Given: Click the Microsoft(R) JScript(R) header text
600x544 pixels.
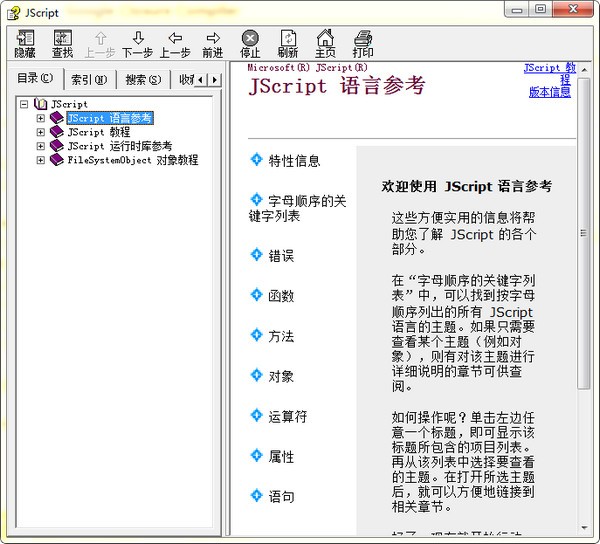Looking at the screenshot, I should 308,68.
